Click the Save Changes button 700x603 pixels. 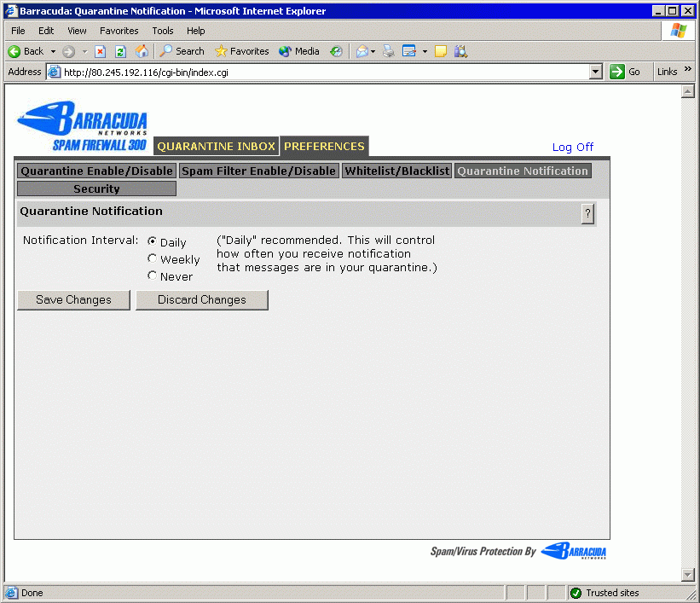point(73,299)
